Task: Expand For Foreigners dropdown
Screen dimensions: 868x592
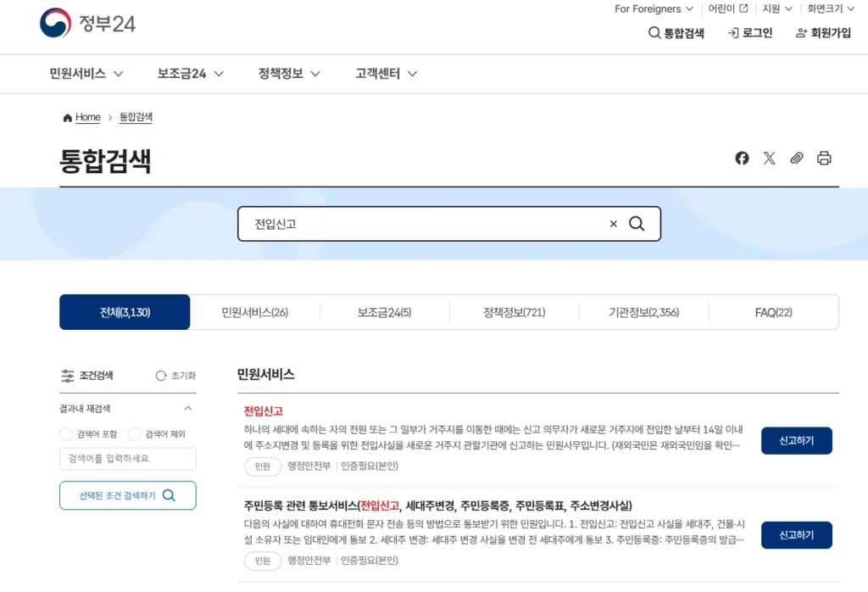Action: [654, 8]
